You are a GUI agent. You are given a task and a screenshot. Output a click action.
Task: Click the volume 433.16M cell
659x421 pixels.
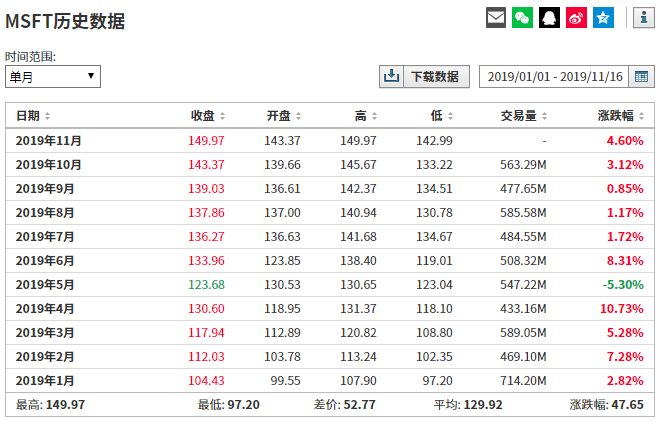click(523, 308)
